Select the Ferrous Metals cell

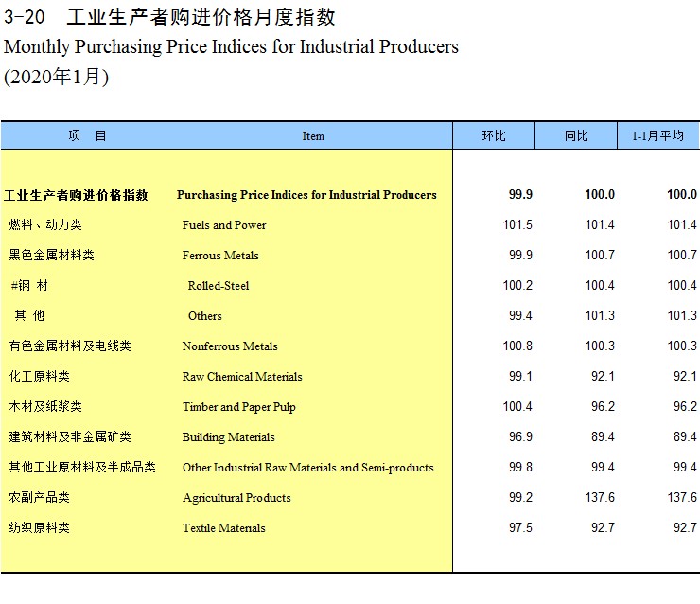220,255
